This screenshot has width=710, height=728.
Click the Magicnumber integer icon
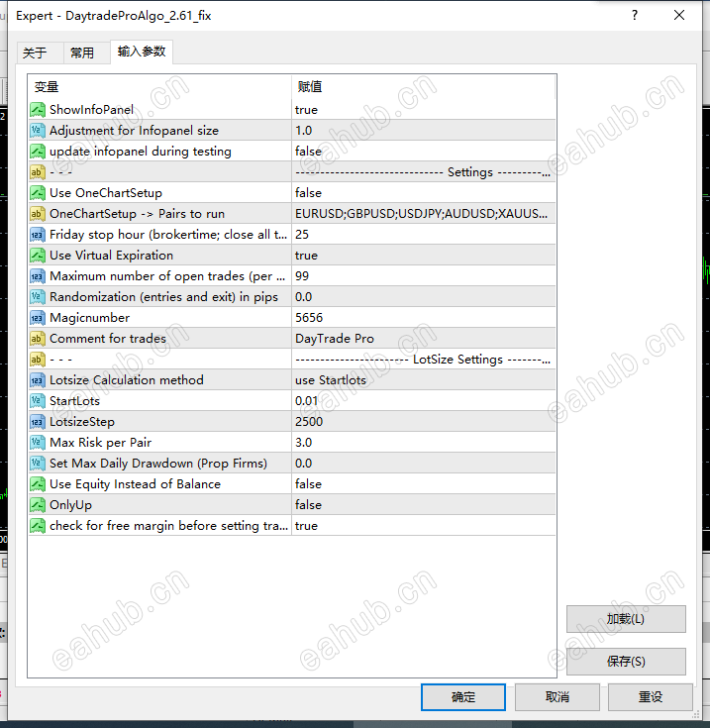click(38, 318)
